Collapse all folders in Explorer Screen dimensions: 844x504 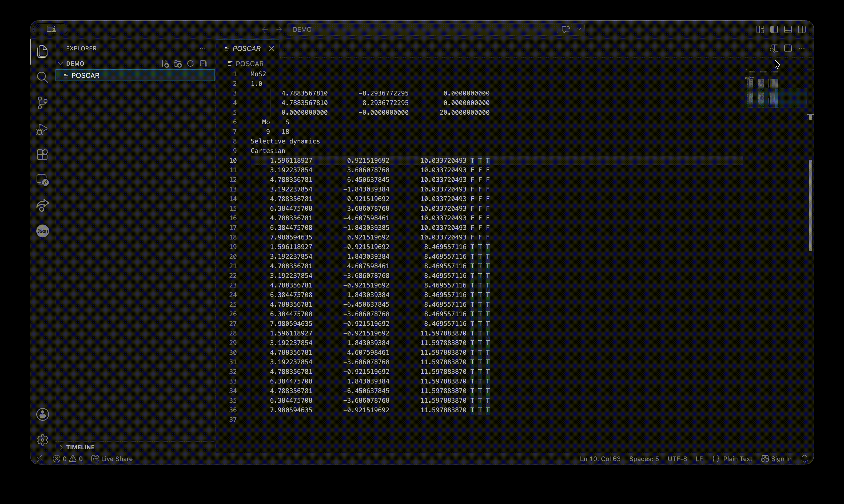click(204, 63)
